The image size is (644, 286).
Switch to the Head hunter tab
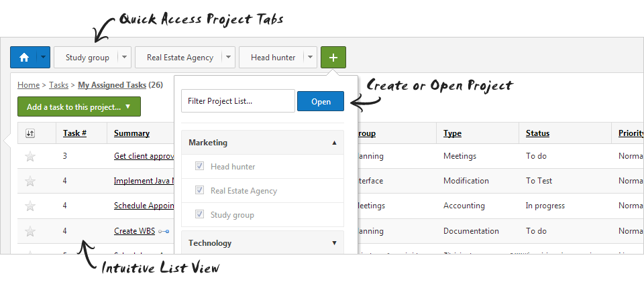click(x=272, y=58)
